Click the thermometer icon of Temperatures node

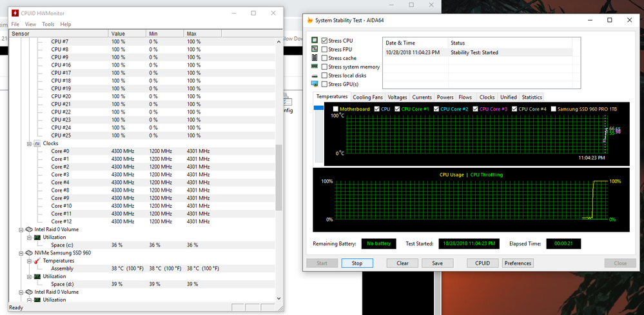(37, 261)
